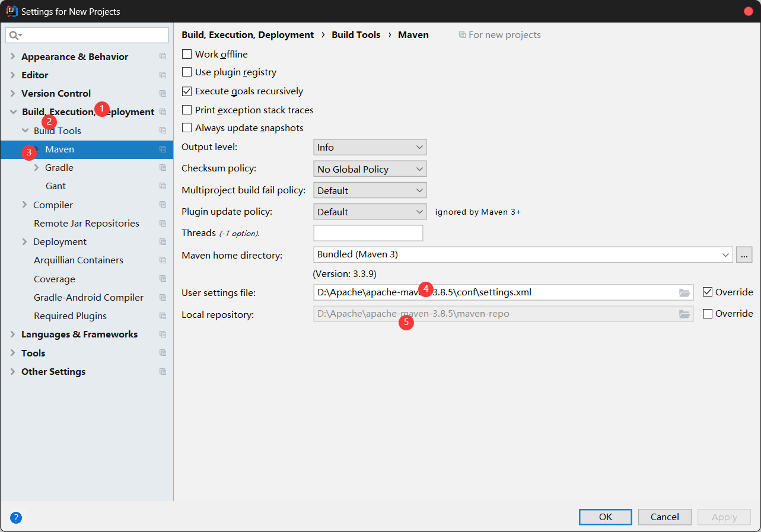Expand the Version Control node
The image size is (761, 532).
(x=12, y=93)
